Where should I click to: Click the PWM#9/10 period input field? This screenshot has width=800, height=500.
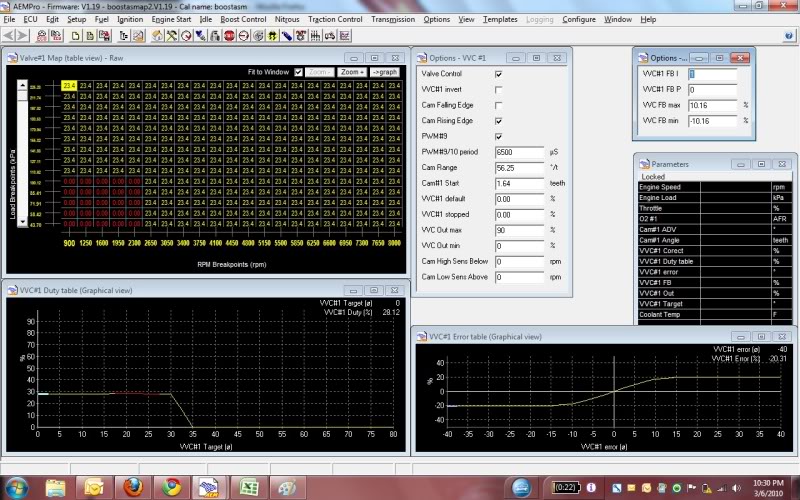click(x=520, y=151)
